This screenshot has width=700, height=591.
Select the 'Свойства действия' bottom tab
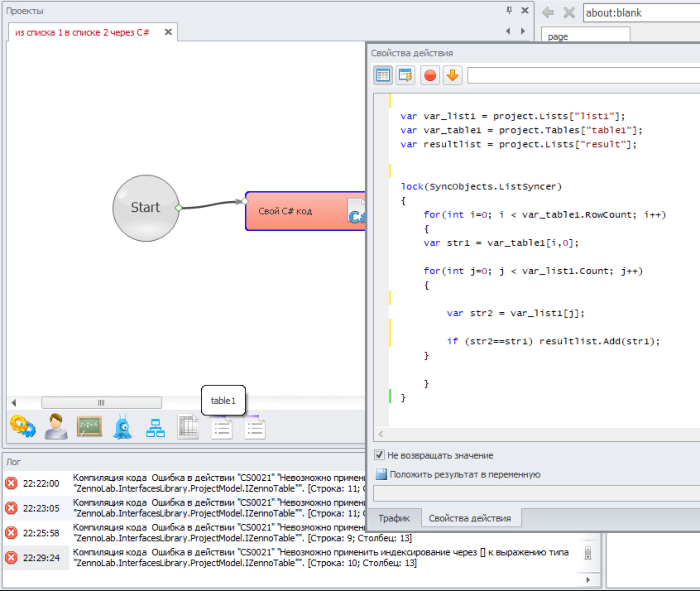pyautogui.click(x=469, y=518)
